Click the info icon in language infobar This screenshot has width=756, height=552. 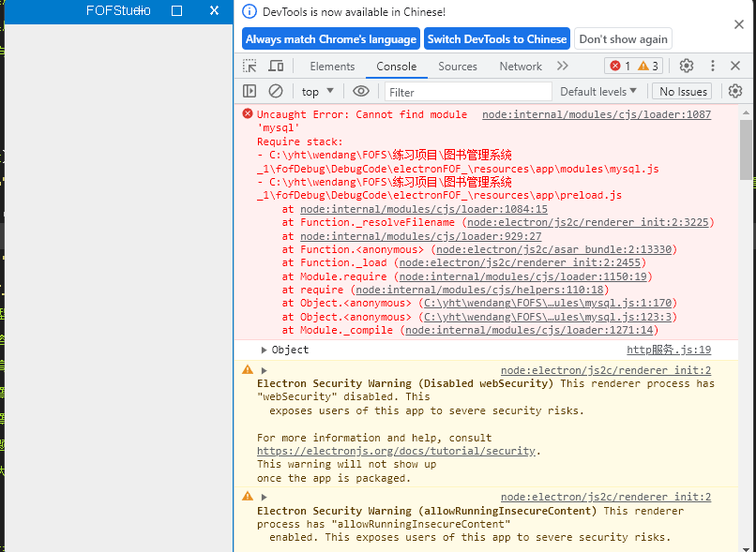(x=249, y=11)
